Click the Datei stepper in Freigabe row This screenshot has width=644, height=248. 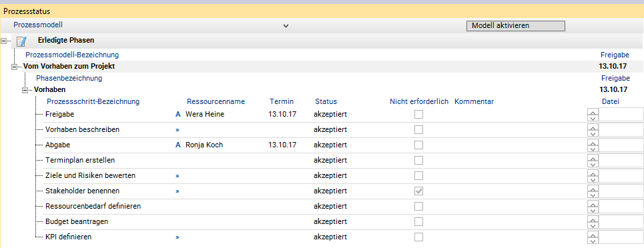[592, 115]
